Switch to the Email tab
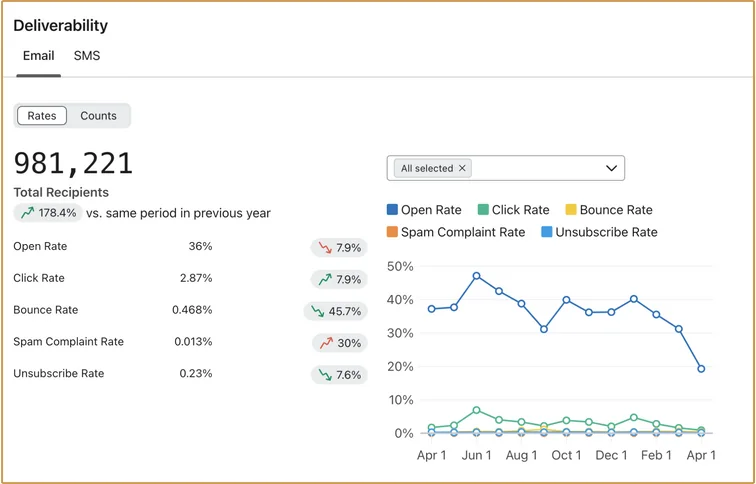 click(39, 56)
